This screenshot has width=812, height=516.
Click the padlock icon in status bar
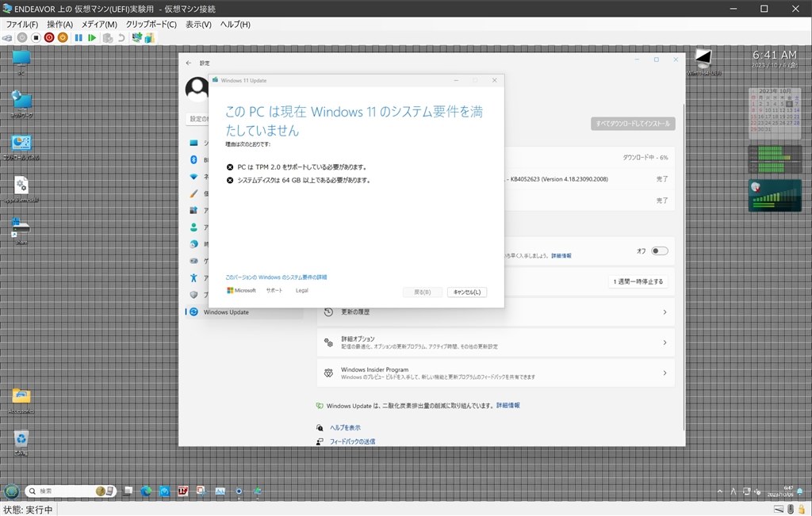coord(802,510)
